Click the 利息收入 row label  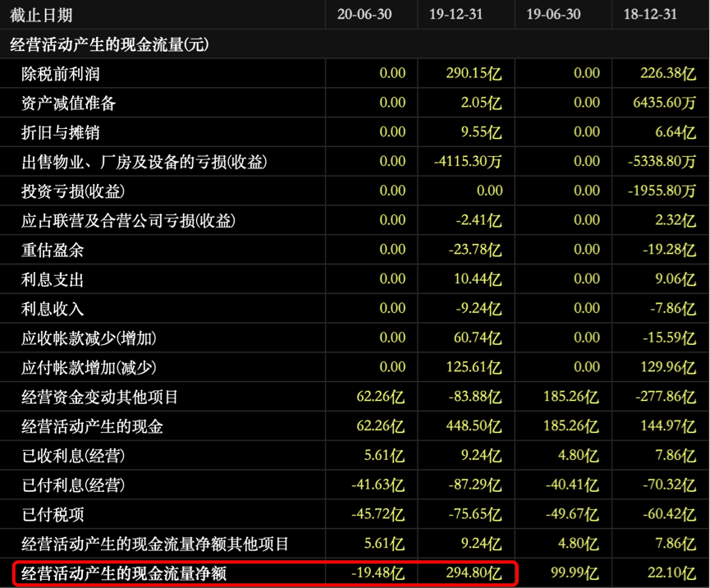(52, 309)
